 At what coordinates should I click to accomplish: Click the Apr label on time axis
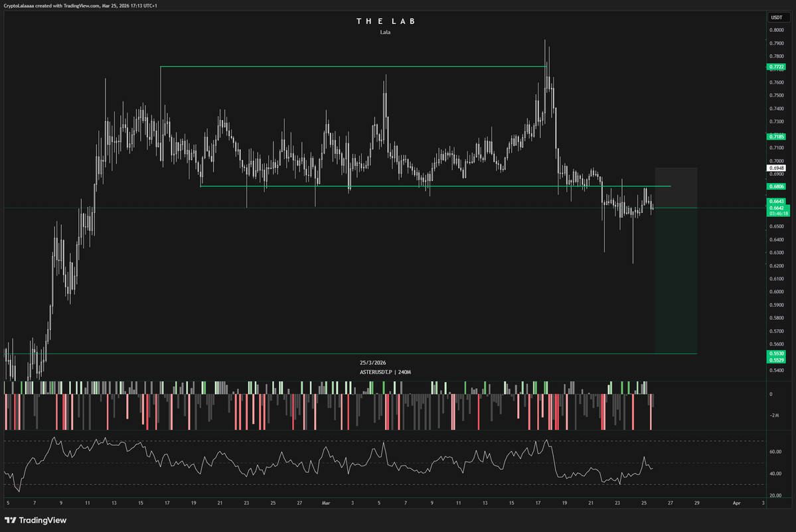737,503
